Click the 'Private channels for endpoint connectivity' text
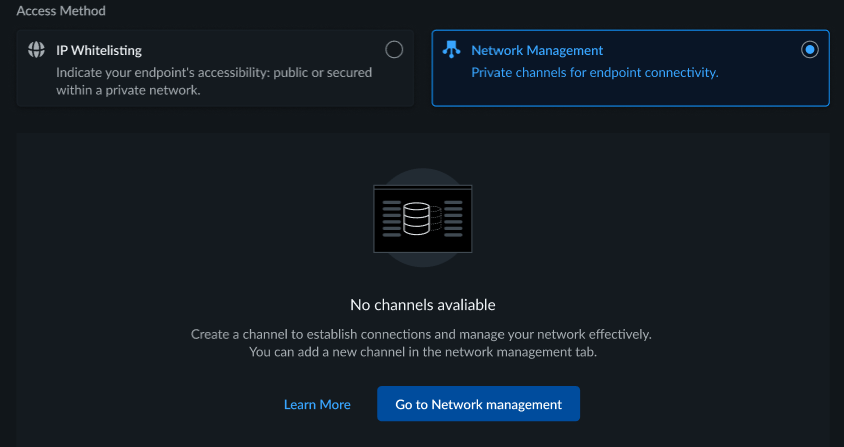 (594, 72)
